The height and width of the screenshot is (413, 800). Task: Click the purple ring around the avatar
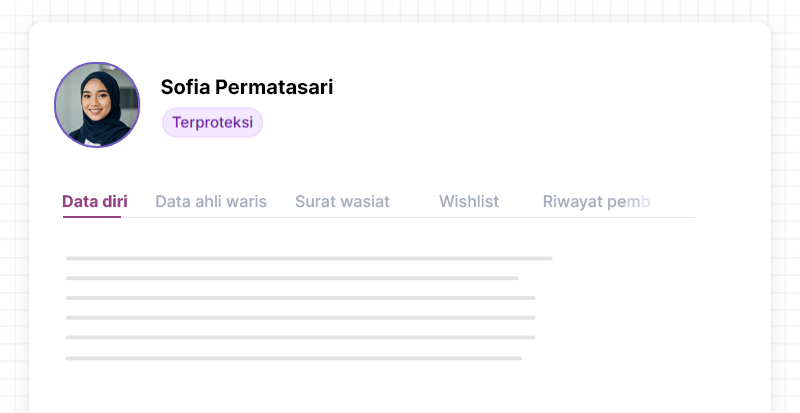coord(56,105)
